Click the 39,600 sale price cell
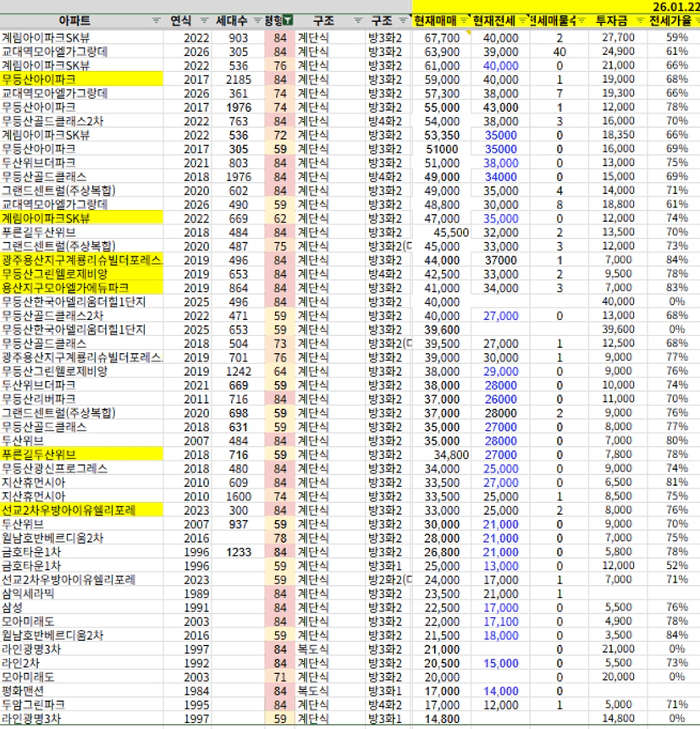Screen dimensions: 700x729 click(442, 329)
